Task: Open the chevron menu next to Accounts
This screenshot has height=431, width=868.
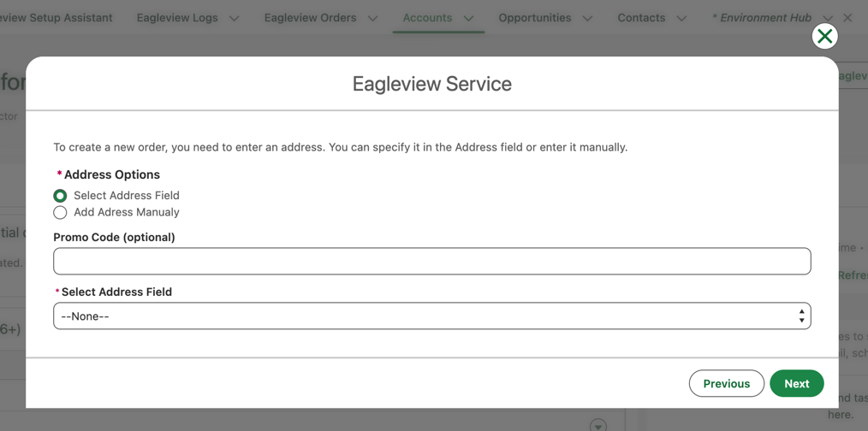Action: click(x=468, y=18)
